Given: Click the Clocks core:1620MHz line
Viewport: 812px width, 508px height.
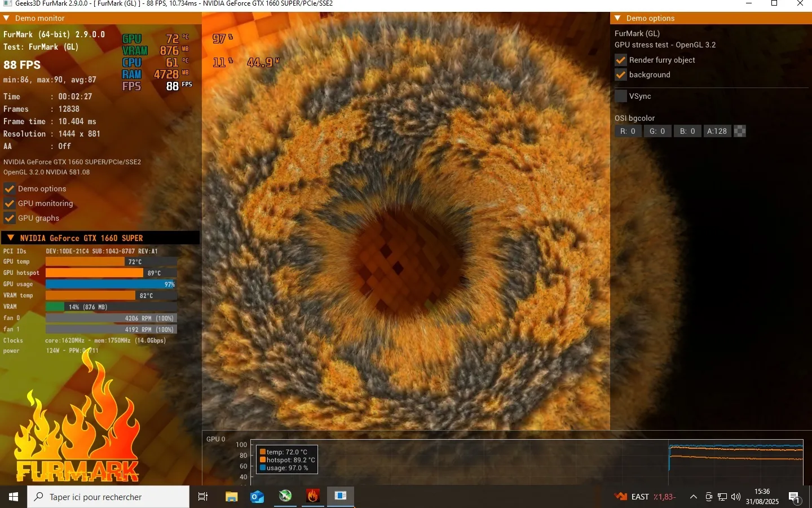Looking at the screenshot, I should (x=85, y=340).
